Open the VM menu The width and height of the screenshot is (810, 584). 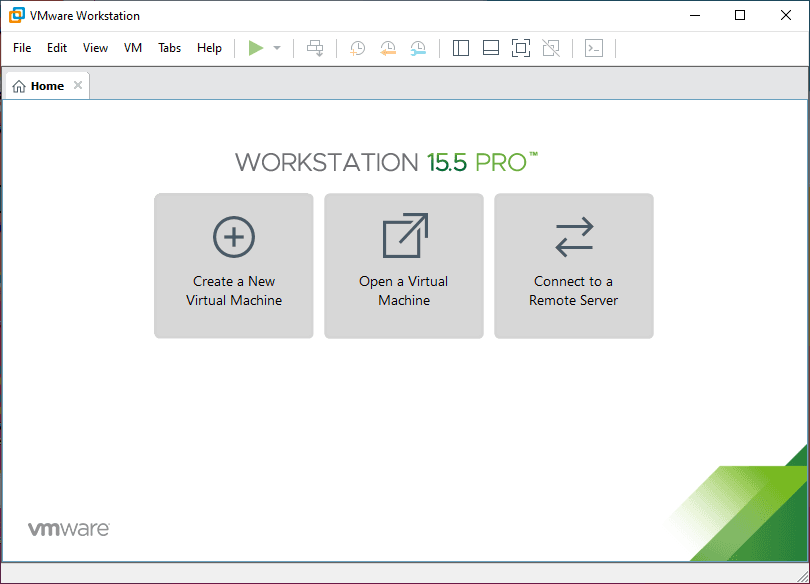133,48
